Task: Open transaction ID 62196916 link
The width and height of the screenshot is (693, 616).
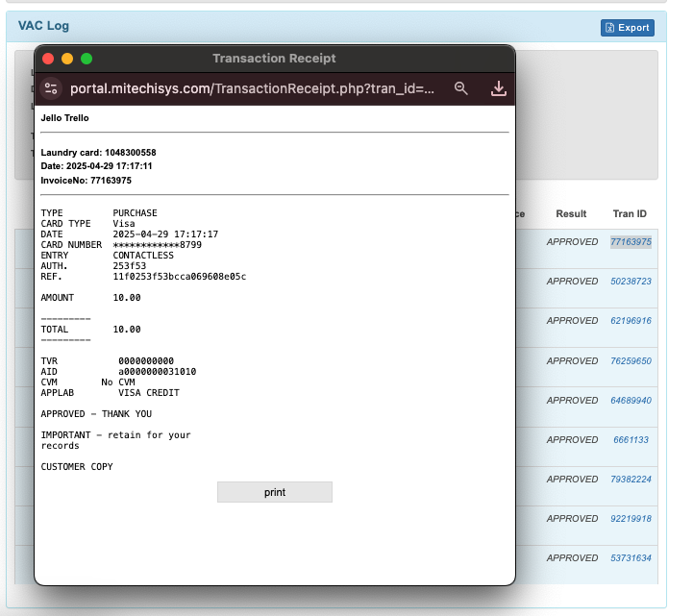Action: [631, 321]
